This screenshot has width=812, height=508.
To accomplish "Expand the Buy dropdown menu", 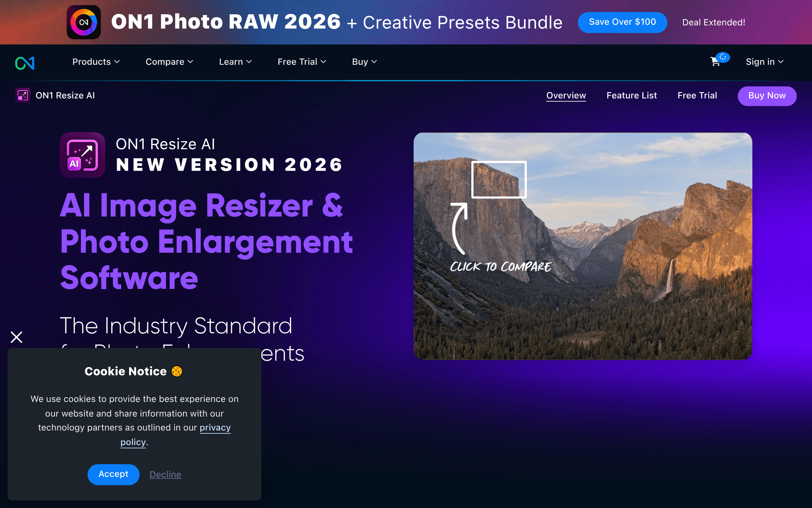I will [x=364, y=62].
